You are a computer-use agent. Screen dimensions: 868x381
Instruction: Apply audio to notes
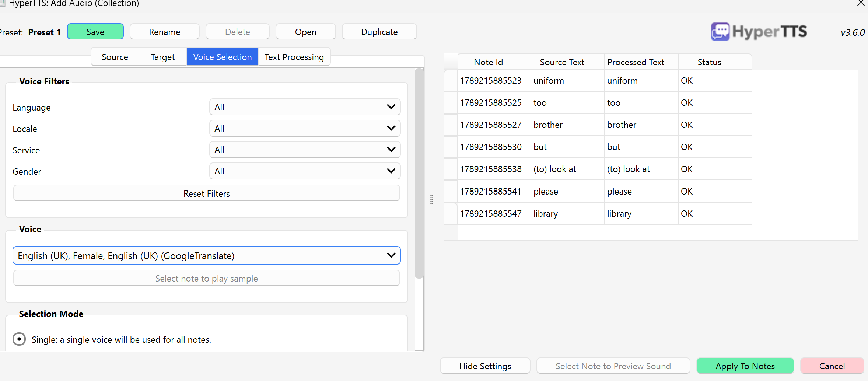(x=745, y=366)
